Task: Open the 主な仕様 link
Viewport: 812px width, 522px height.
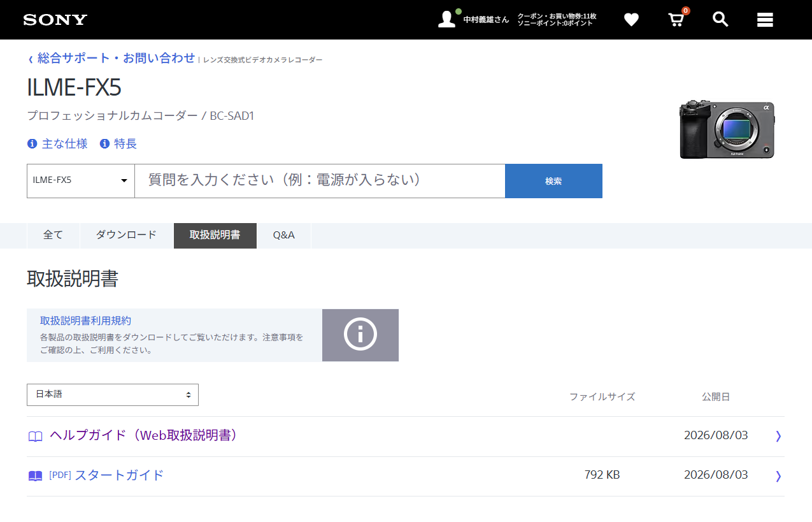Action: (x=64, y=144)
